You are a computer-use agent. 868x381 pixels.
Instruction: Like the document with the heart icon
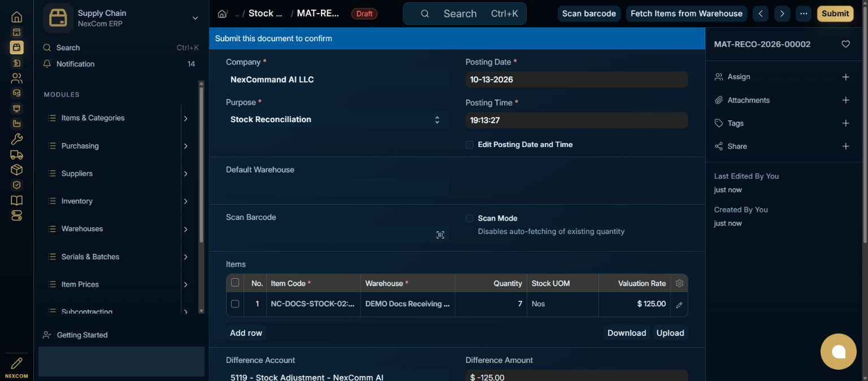(x=845, y=44)
